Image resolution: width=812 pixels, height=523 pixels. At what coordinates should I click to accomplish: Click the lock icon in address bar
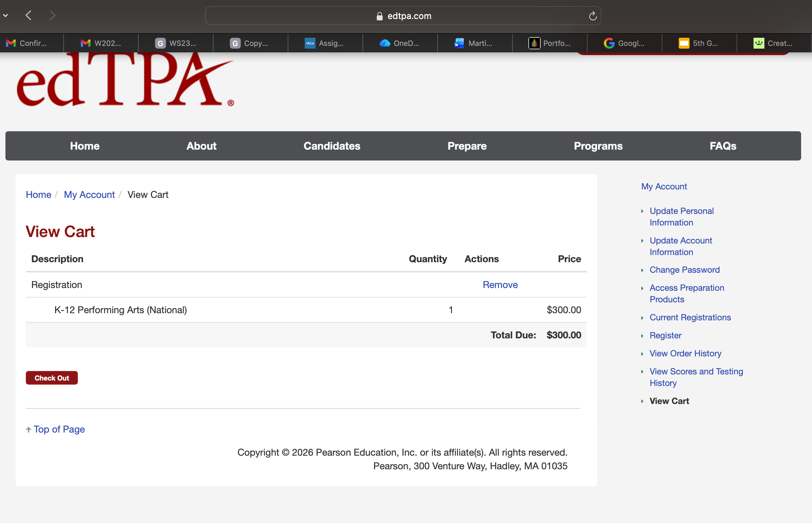pos(379,16)
